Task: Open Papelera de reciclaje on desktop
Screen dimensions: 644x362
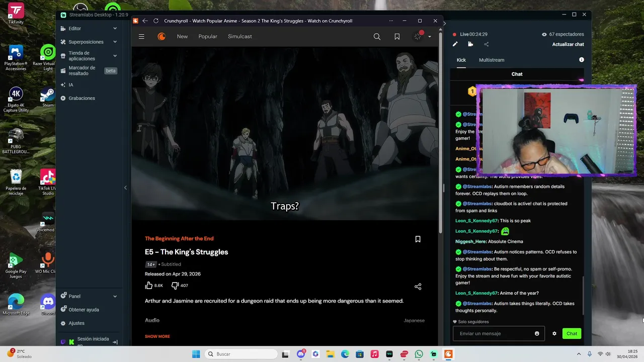Action: point(16,183)
